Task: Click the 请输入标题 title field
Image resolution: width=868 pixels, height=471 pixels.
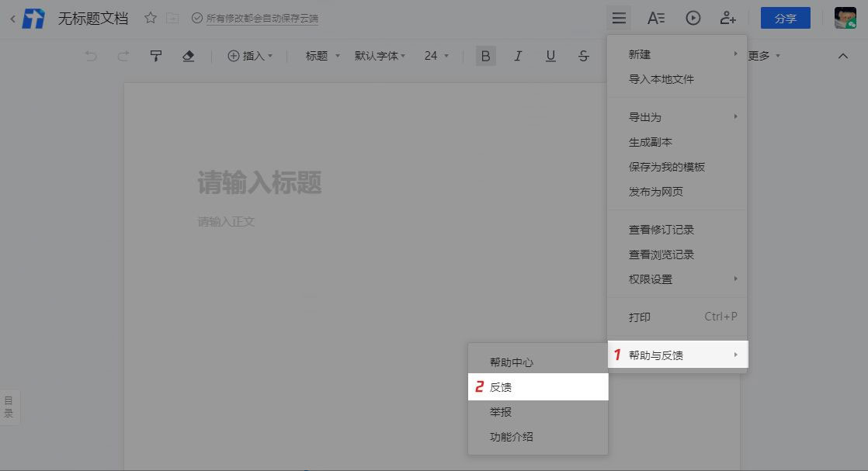Action: (x=259, y=182)
